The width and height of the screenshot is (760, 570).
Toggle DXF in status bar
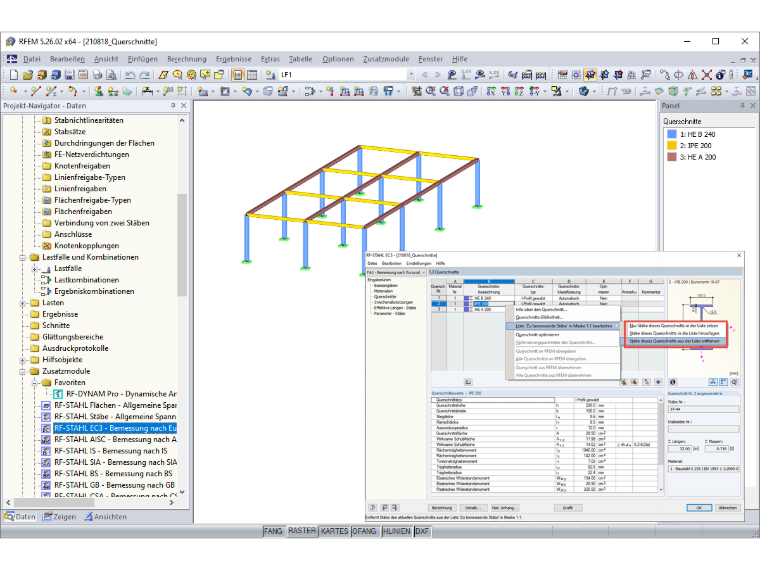pyautogui.click(x=422, y=531)
